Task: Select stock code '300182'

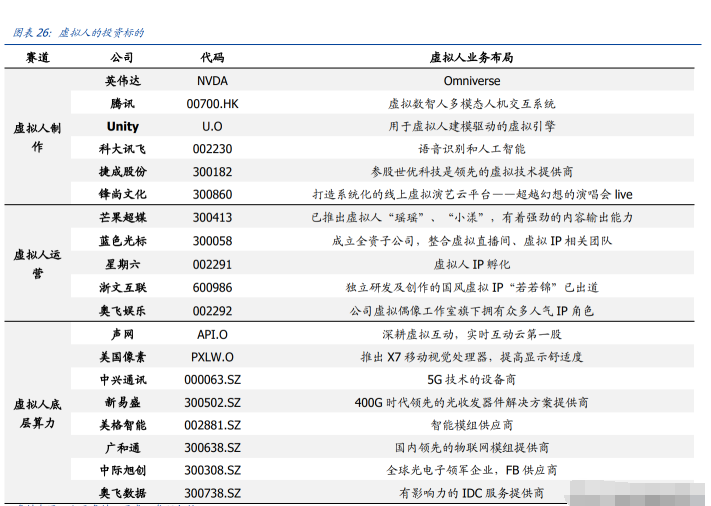Action: coord(212,172)
